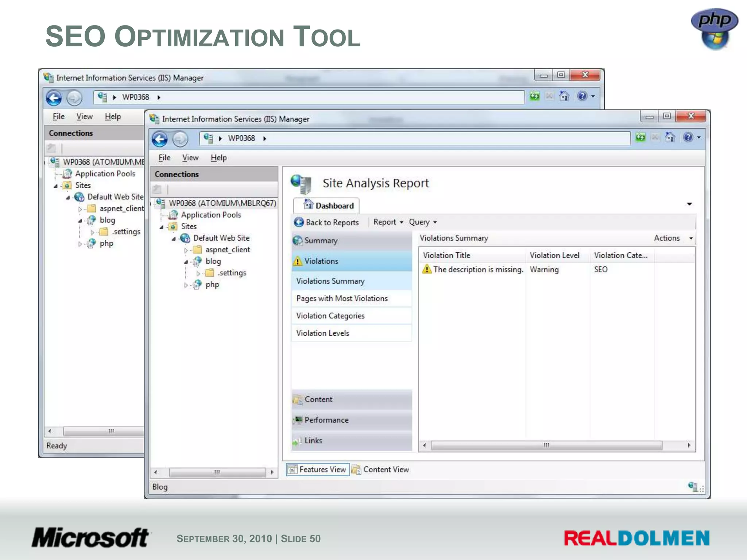Click the home icon in the rear window toolbar
The image size is (747, 560).
pos(564,96)
